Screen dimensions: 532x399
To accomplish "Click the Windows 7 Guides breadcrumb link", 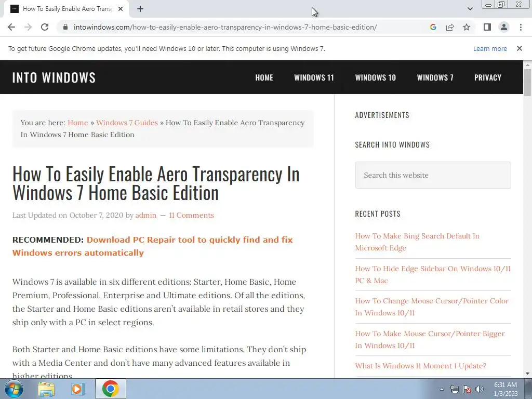I will [x=127, y=123].
